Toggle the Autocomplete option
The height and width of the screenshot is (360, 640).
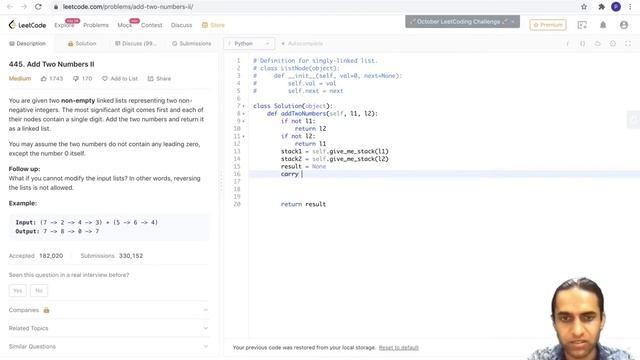[302, 43]
